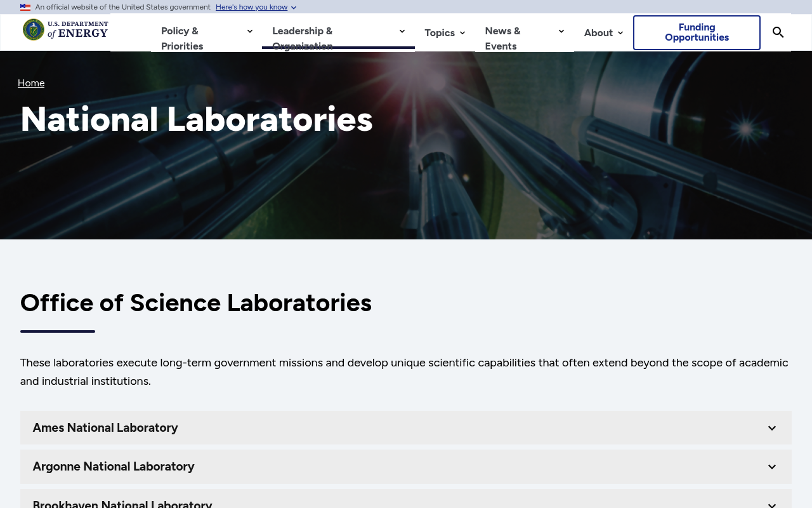Click the paragraph starting "These laboratories execute long-term"
The image size is (812, 508).
(x=404, y=372)
